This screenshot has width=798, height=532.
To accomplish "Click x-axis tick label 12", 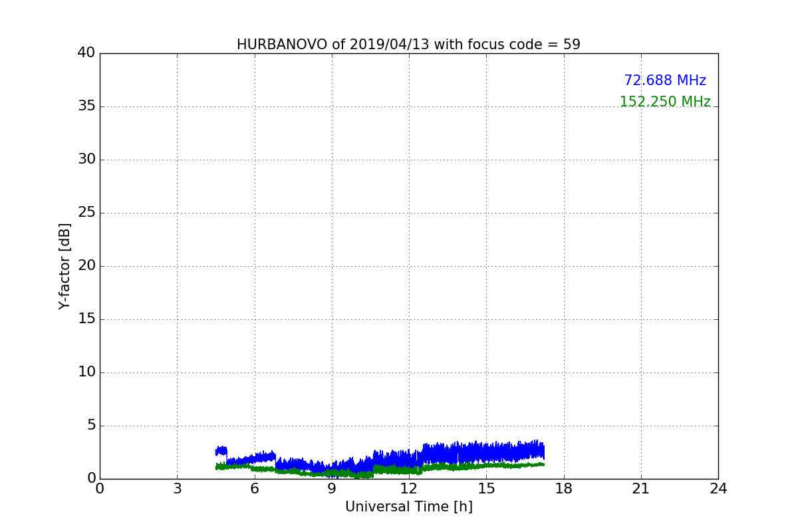I will [x=409, y=488].
